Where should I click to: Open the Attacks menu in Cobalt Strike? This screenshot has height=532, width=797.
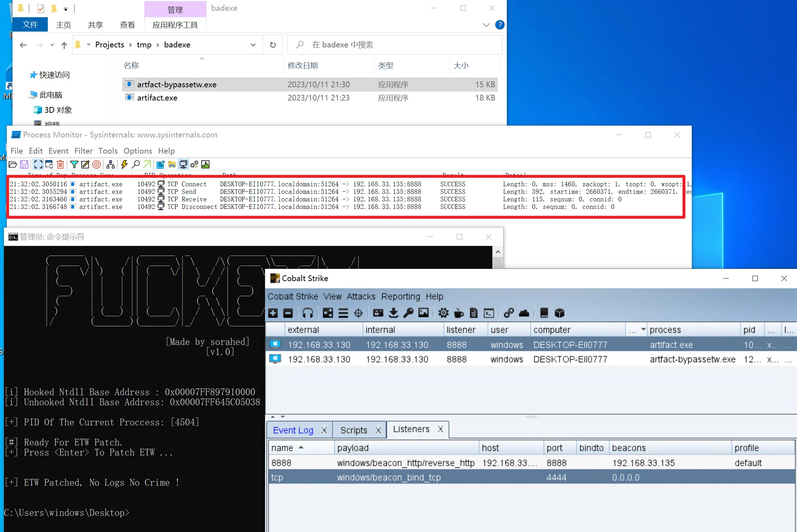pos(361,297)
